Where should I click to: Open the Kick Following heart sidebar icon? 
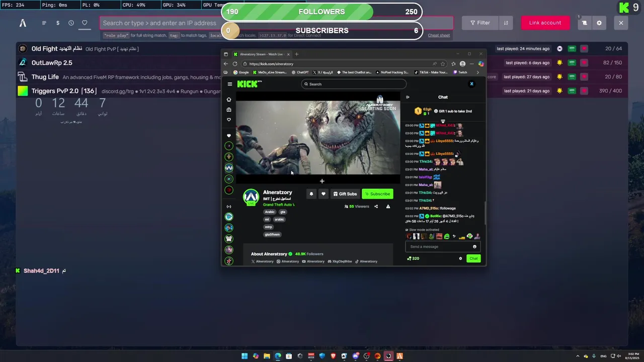coord(229,120)
